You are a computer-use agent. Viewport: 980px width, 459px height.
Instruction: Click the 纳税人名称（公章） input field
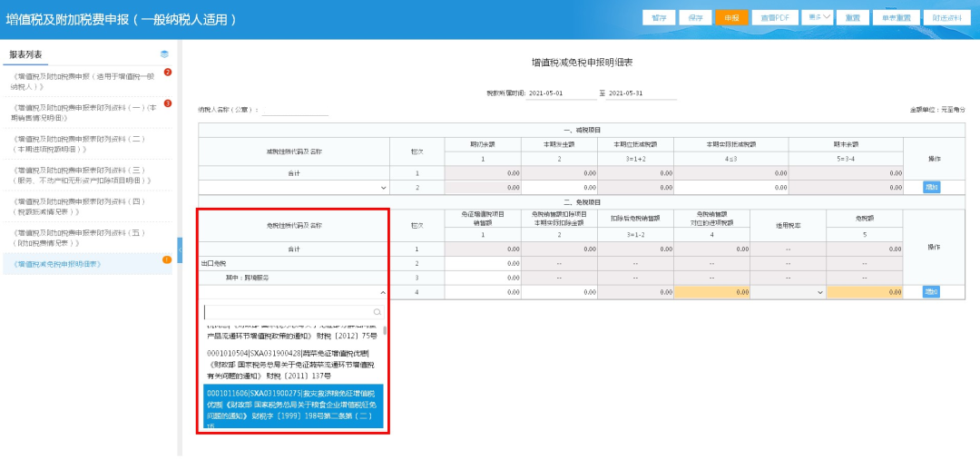pyautogui.click(x=295, y=110)
